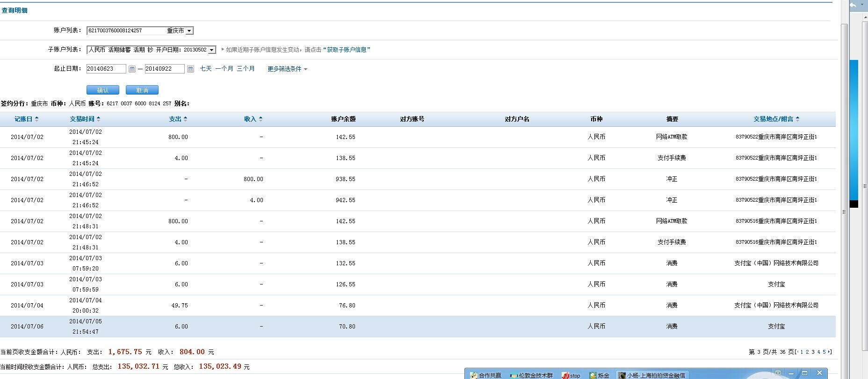Click the start date input field
This screenshot has width=868, height=379.
106,69
